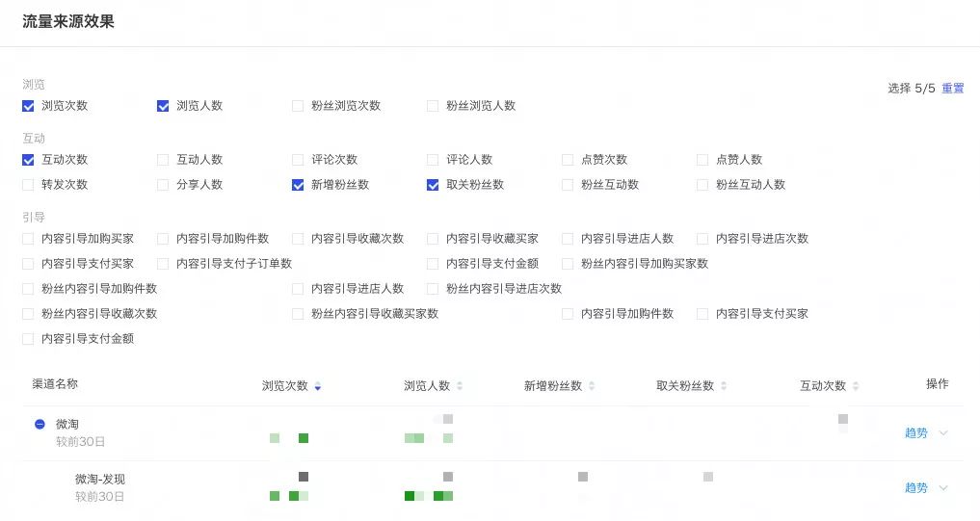
Task: Click the 浏览 section label
Action: pos(34,85)
